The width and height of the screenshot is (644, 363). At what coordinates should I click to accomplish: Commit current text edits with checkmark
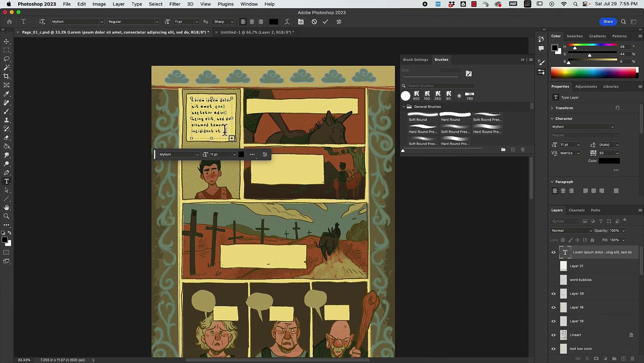326,22
